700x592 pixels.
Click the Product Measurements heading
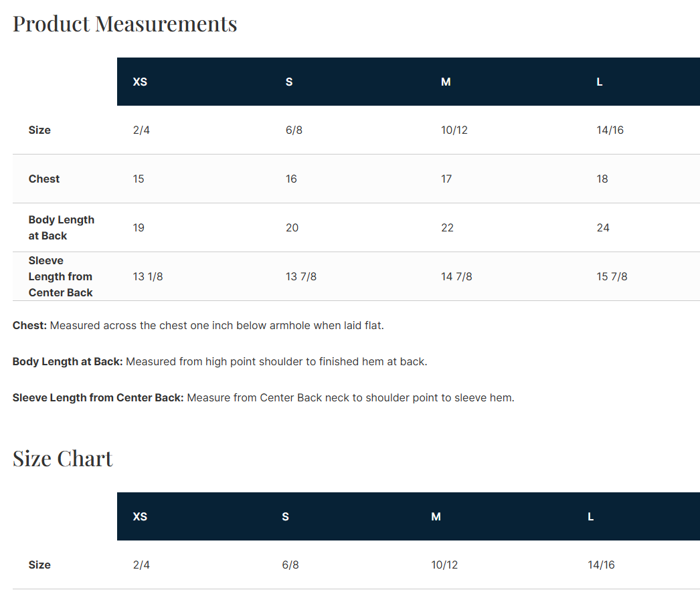pos(125,23)
